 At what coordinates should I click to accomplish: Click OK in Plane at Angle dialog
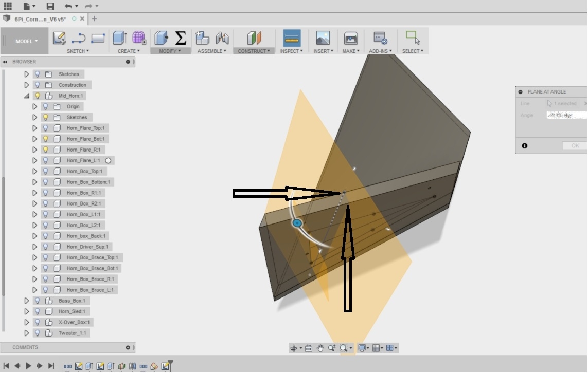pyautogui.click(x=575, y=146)
